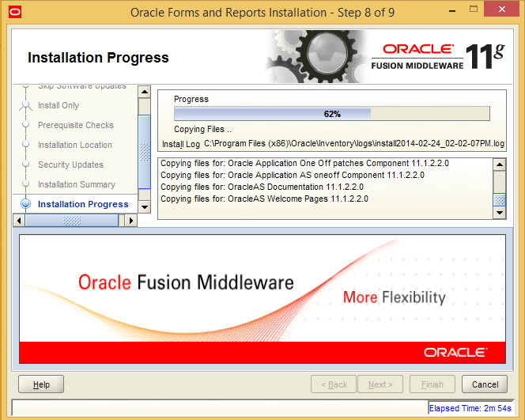
Task: Click step list scroll right arrow
Action: [131, 221]
